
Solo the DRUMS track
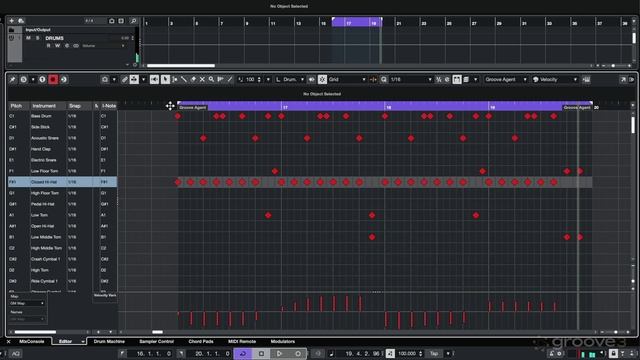[38, 38]
